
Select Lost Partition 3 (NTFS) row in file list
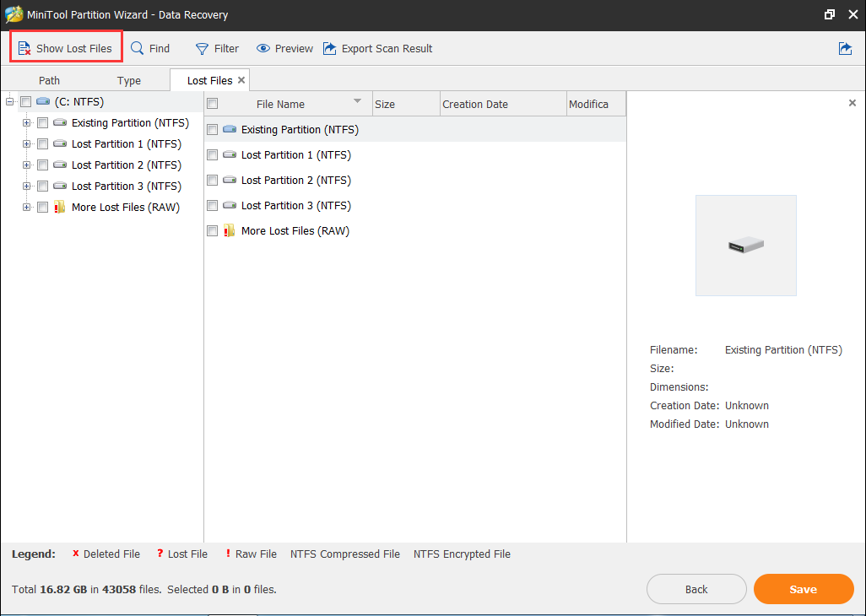(415, 206)
